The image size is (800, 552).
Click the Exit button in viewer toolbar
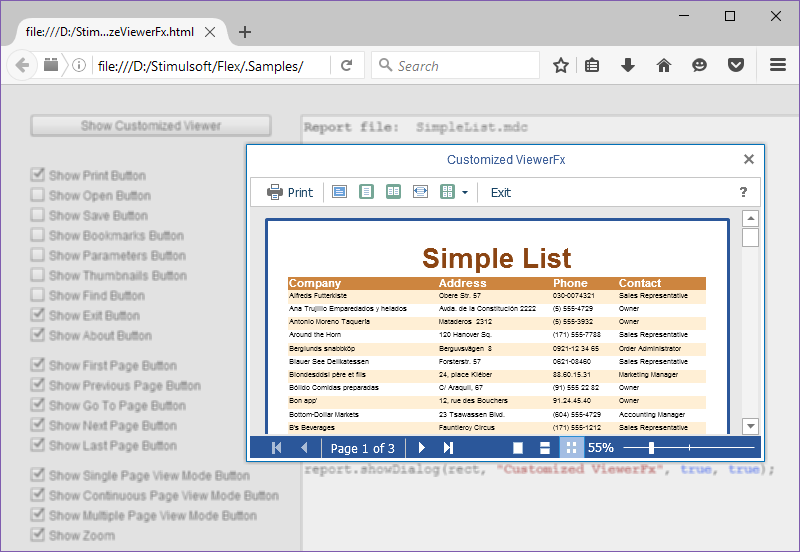[x=501, y=192]
